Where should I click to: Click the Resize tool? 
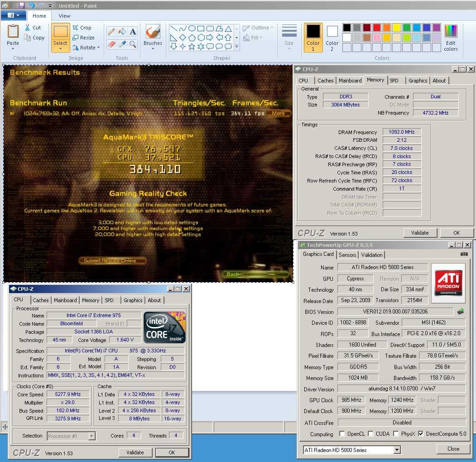(83, 38)
